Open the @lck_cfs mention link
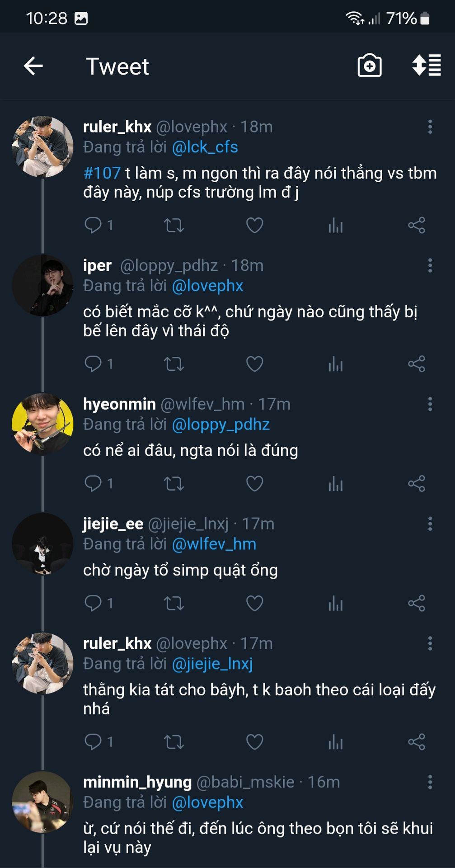 point(205,147)
